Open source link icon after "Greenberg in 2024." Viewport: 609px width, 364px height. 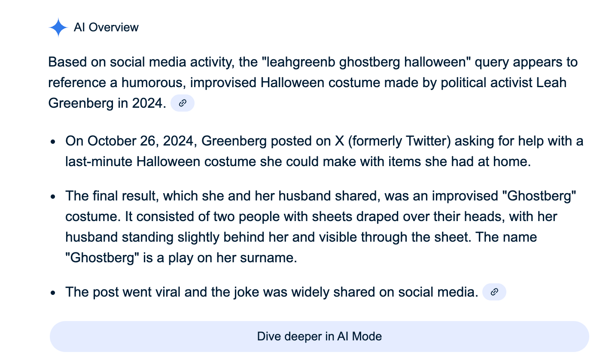[x=183, y=103]
